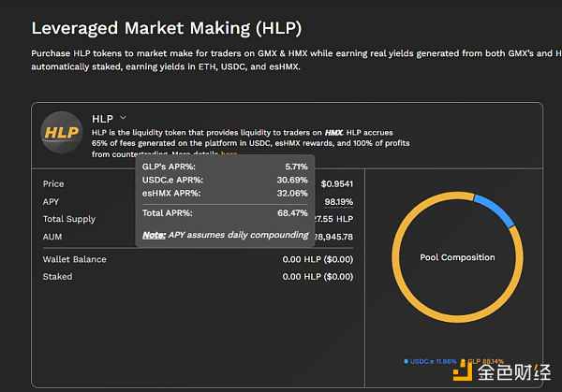This screenshot has width=562, height=392.
Task: Click the HLP token name heading
Action: point(102,119)
